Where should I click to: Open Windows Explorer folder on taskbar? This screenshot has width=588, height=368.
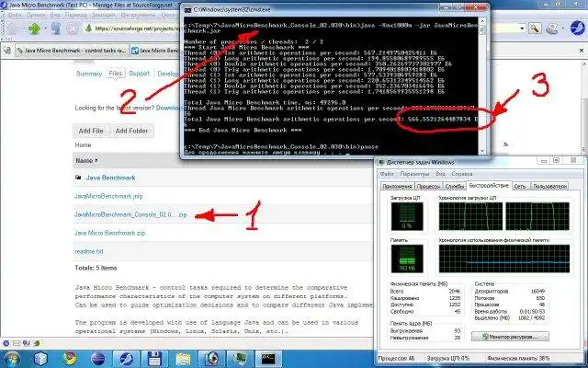click(184, 359)
